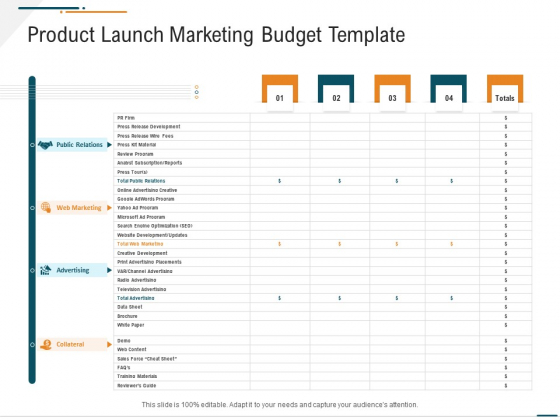Viewport: 560px width, 420px height.
Task: Click the Press Kit Material row
Action: coord(322,145)
